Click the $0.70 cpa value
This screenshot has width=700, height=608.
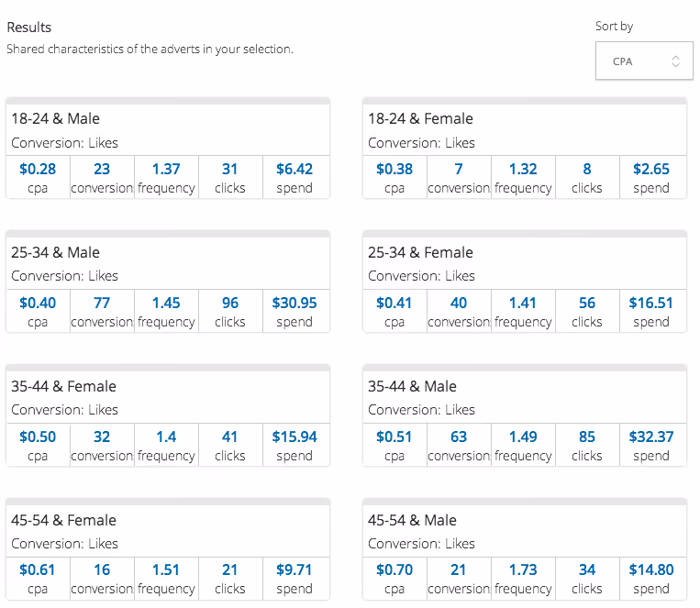tap(394, 569)
